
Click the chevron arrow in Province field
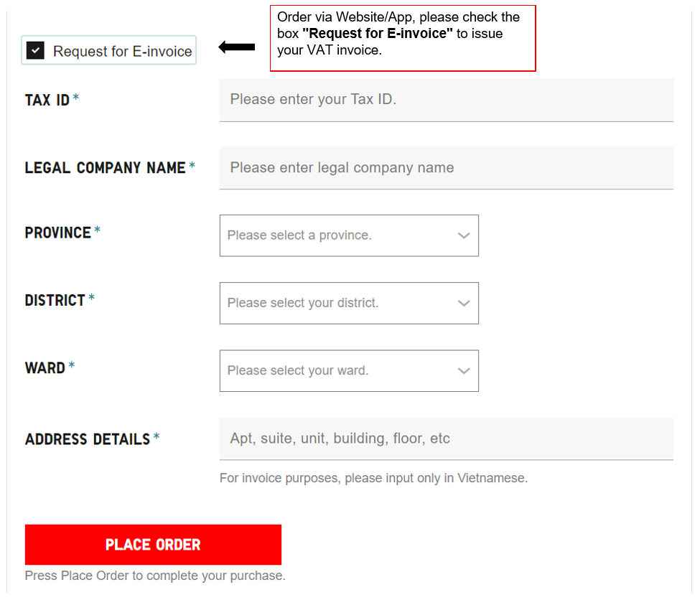[x=464, y=235]
